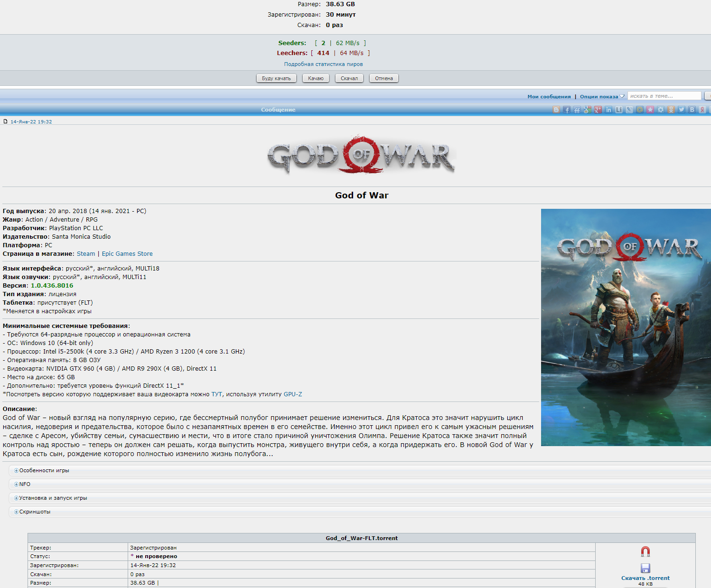This screenshot has width=711, height=588.
Task: Click the small post page icon beside the date
Action: 6,121
